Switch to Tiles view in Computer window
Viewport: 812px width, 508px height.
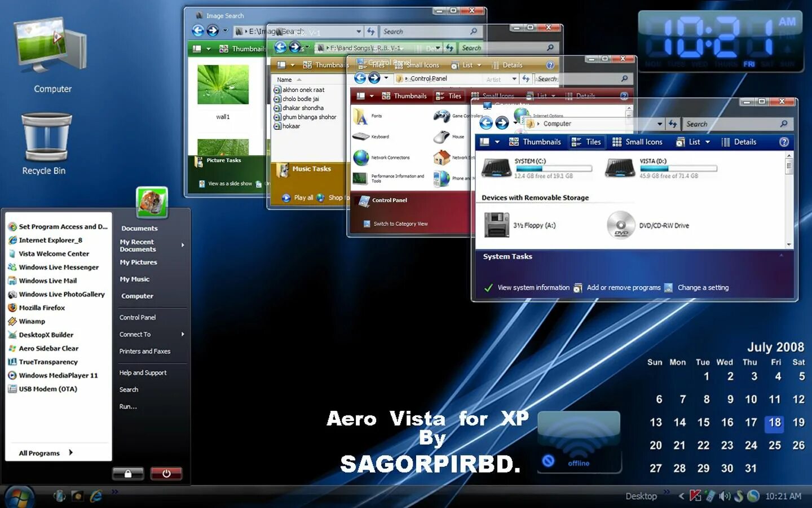click(x=586, y=142)
